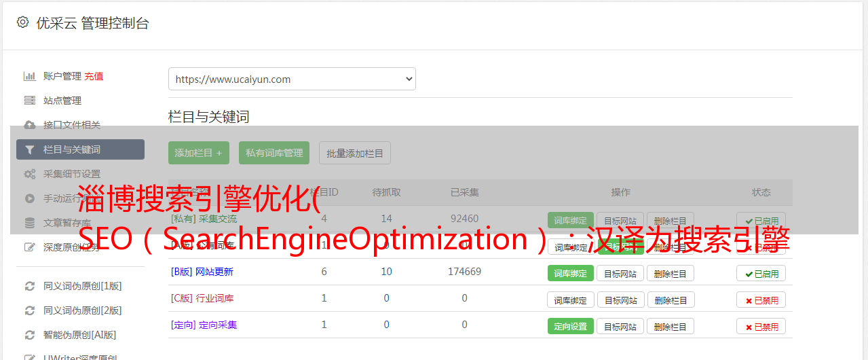Image resolution: width=868 pixels, height=360 pixels.
Task: Open 文章暂存库 from the sidebar
Action: pyautogui.click(x=67, y=223)
